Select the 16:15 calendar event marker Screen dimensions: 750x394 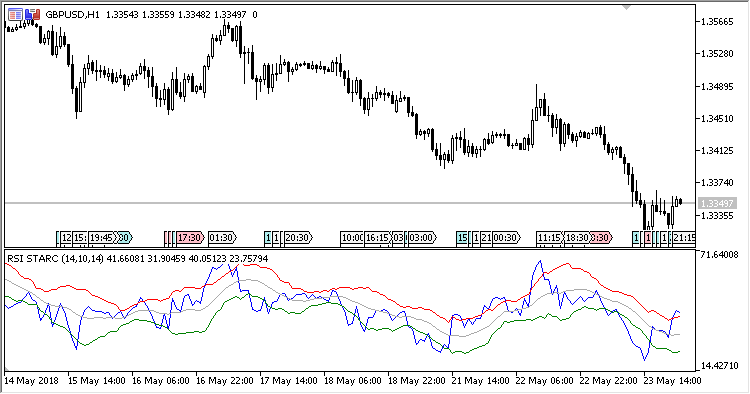(x=378, y=238)
